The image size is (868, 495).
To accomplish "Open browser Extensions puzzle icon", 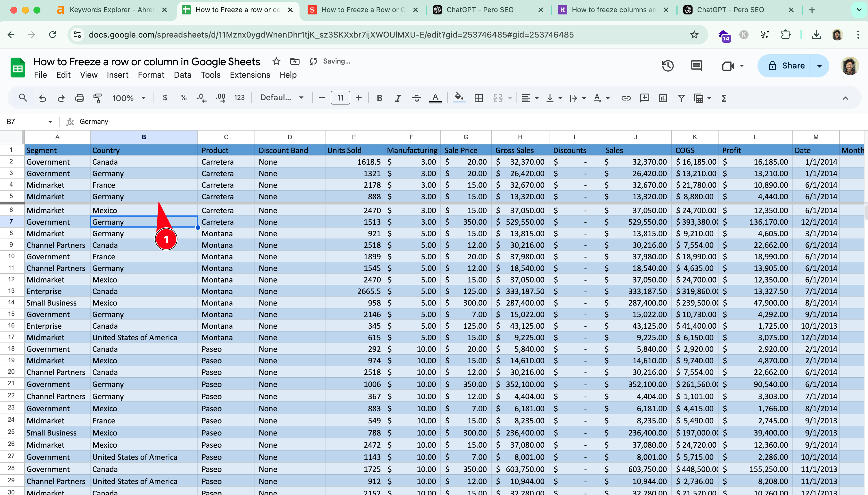I will coord(785,35).
